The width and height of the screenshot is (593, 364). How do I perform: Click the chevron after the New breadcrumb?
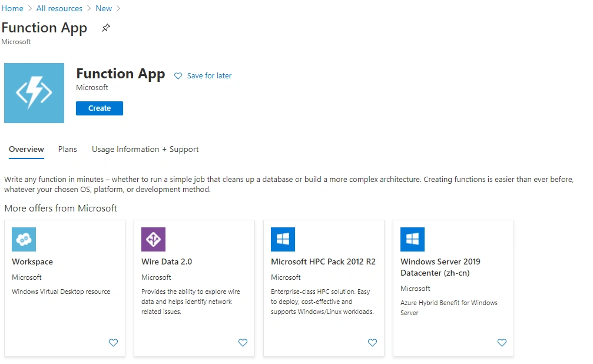(x=118, y=8)
